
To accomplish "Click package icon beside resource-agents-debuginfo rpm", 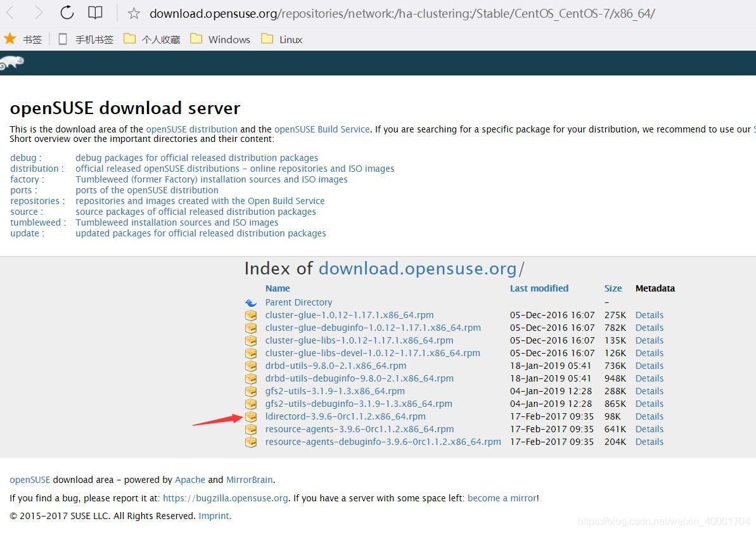I will (x=251, y=442).
